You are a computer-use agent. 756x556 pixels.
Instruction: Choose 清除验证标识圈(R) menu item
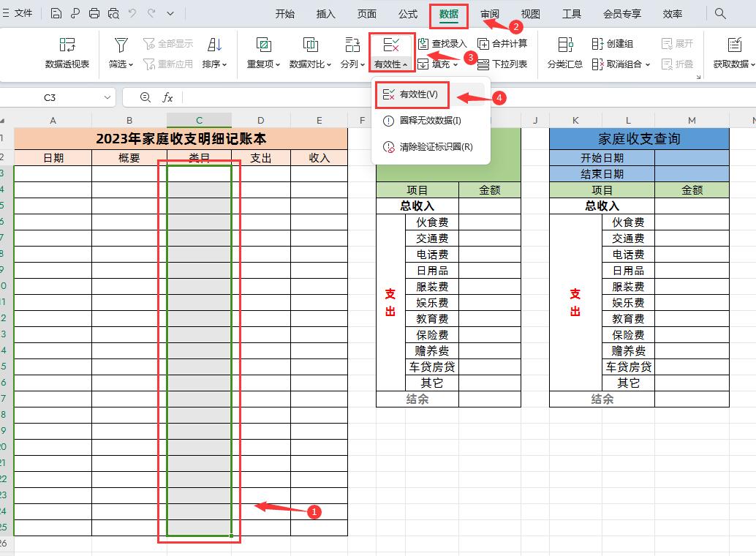tap(431, 147)
